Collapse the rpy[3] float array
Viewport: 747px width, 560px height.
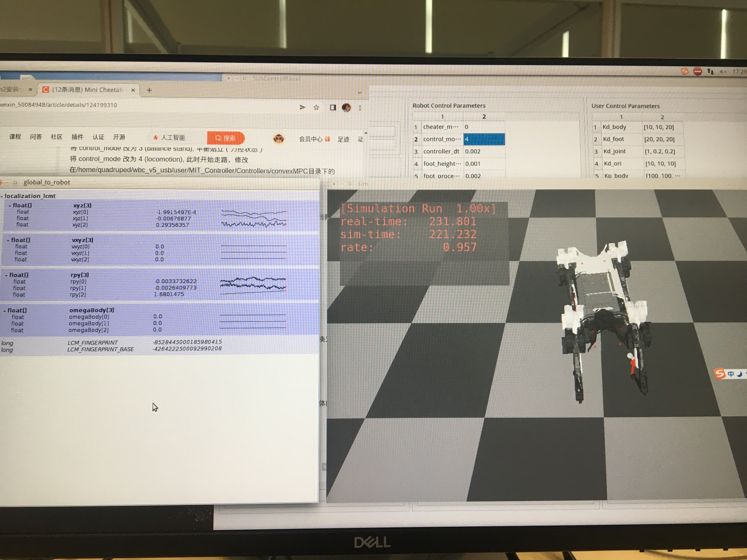6,275
